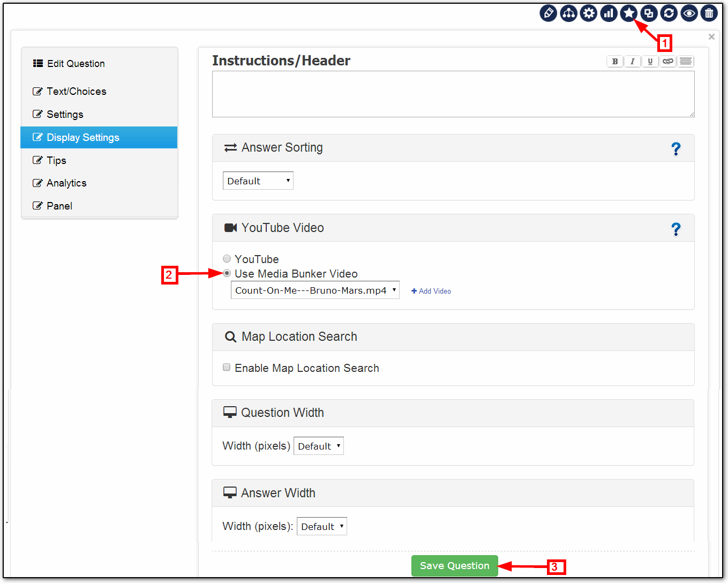Screen dimensions: 728x583
Task: Click the copy duplicate question icon
Action: 649,13
